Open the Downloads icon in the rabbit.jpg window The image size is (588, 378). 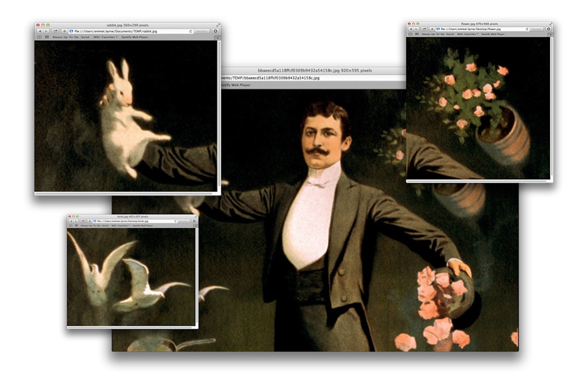pos(215,31)
